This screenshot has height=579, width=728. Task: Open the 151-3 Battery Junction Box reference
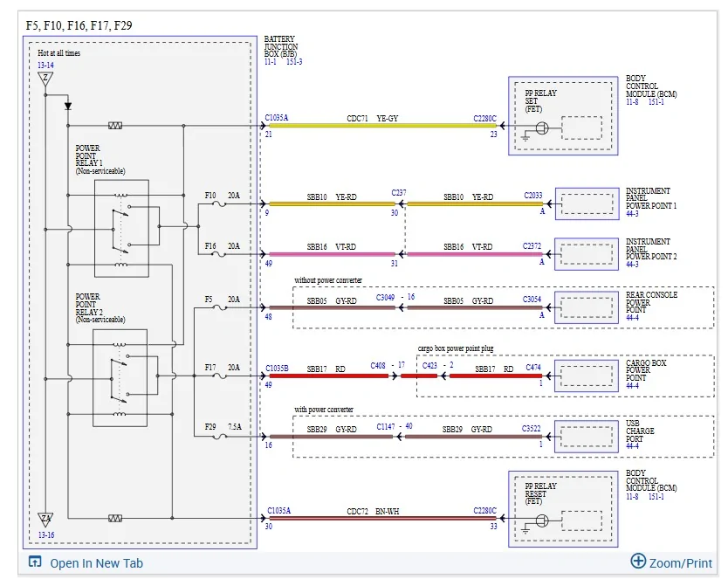pyautogui.click(x=294, y=62)
